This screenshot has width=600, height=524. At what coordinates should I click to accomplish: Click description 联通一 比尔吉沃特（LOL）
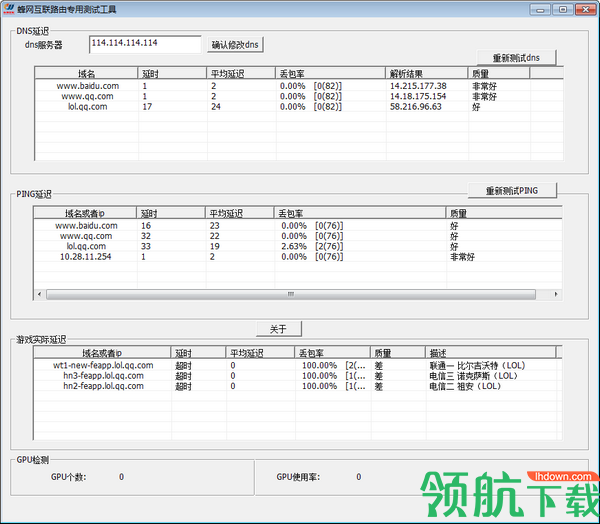tap(477, 365)
